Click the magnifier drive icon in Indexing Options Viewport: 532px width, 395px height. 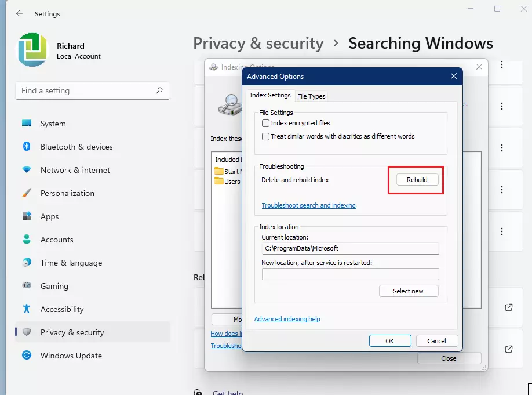click(x=230, y=105)
